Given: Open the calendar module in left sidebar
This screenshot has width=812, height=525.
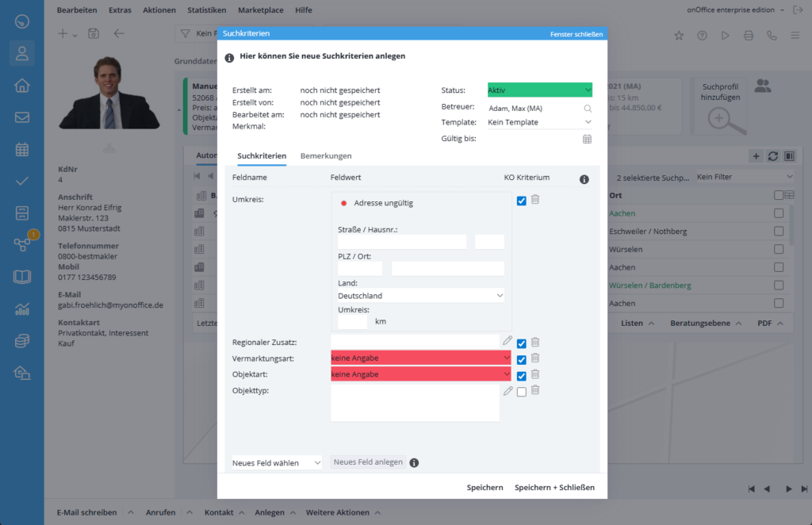Looking at the screenshot, I should (x=22, y=149).
